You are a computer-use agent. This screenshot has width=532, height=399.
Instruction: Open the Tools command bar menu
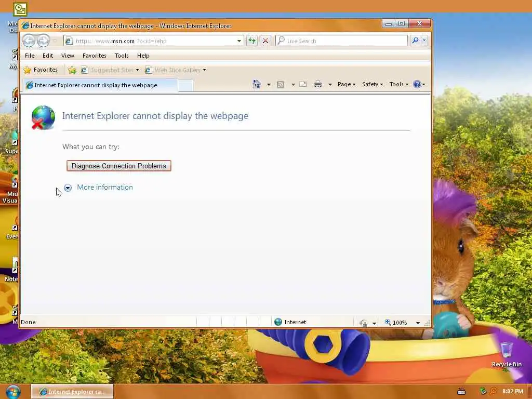(398, 84)
